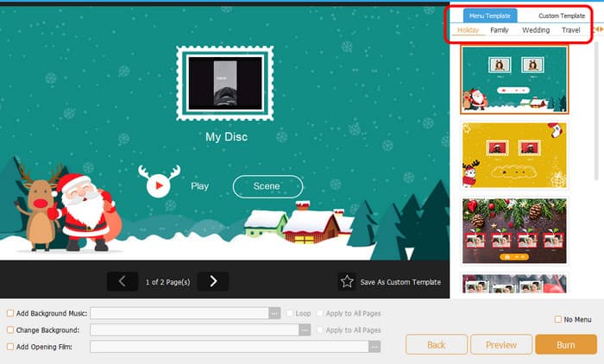Image resolution: width=604 pixels, height=364 pixels.
Task: Click the template list vertical scrollbar
Action: point(597,112)
